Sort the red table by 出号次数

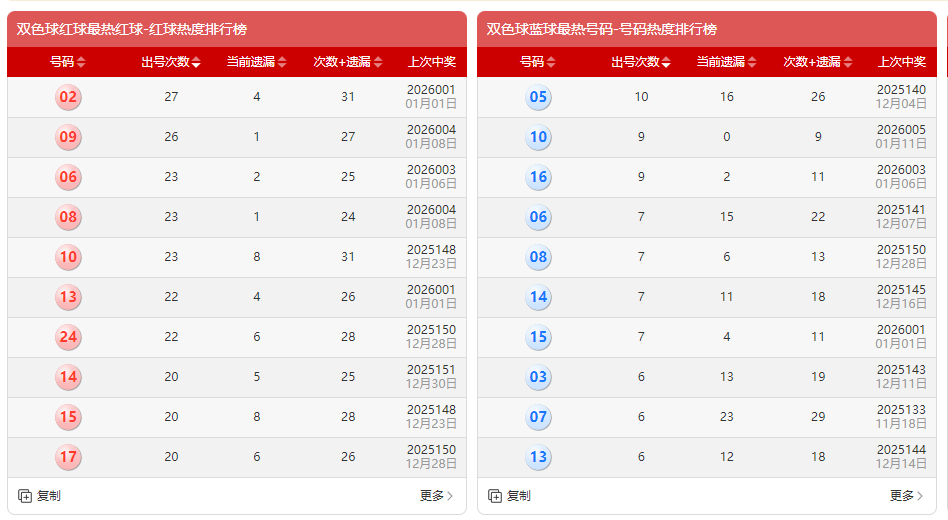pyautogui.click(x=171, y=62)
